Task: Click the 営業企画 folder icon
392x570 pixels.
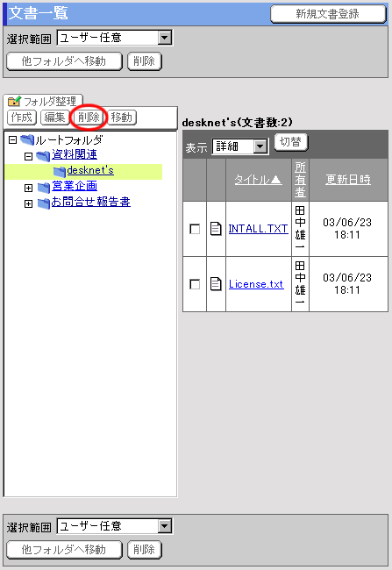Action: pos(44,188)
